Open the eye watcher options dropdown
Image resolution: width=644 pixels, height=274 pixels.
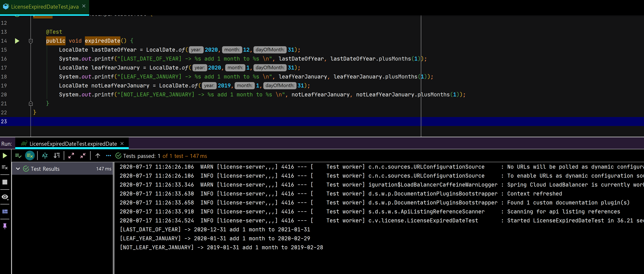coord(5,197)
